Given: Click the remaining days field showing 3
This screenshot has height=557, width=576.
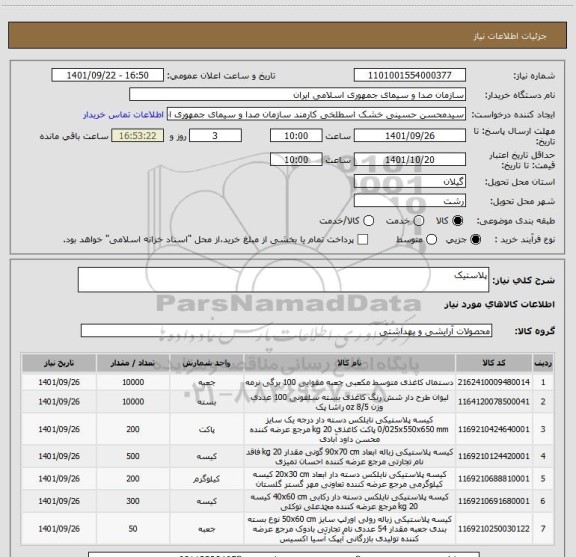Looking at the screenshot, I should pos(215,136).
